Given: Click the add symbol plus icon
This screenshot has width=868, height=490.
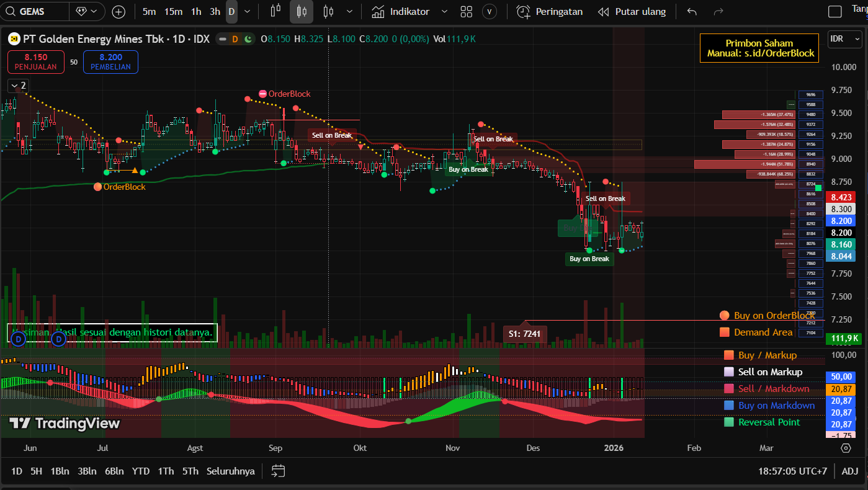Looking at the screenshot, I should (x=119, y=12).
